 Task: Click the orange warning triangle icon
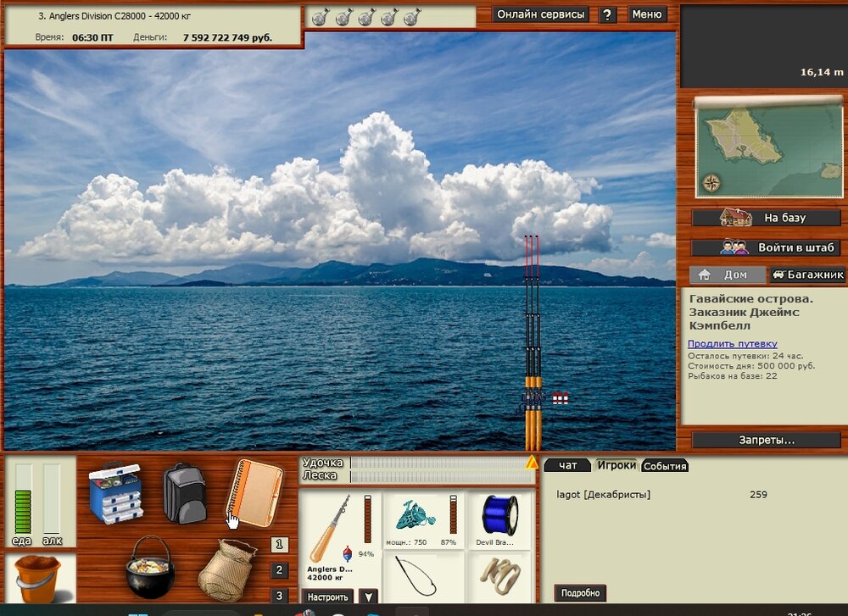533,463
